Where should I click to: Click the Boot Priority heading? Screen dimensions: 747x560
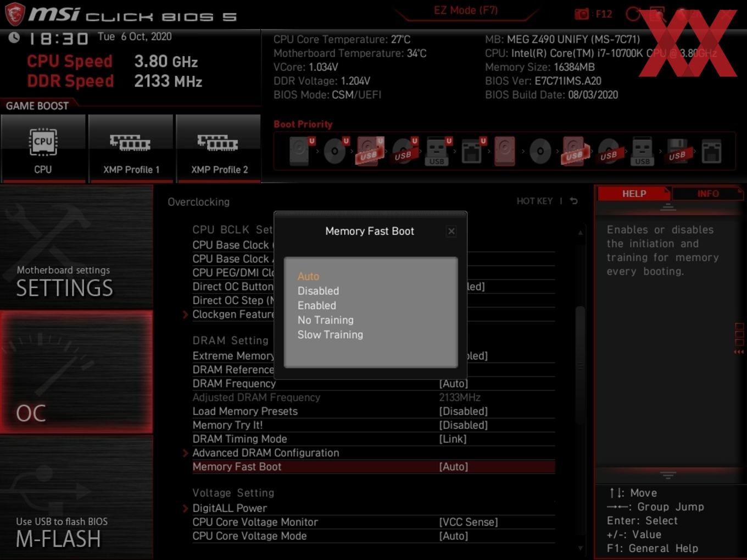tap(303, 124)
